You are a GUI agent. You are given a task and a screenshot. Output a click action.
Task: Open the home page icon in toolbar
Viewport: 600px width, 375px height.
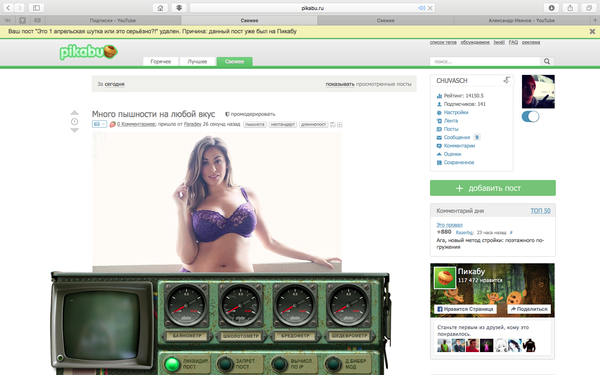160,8
